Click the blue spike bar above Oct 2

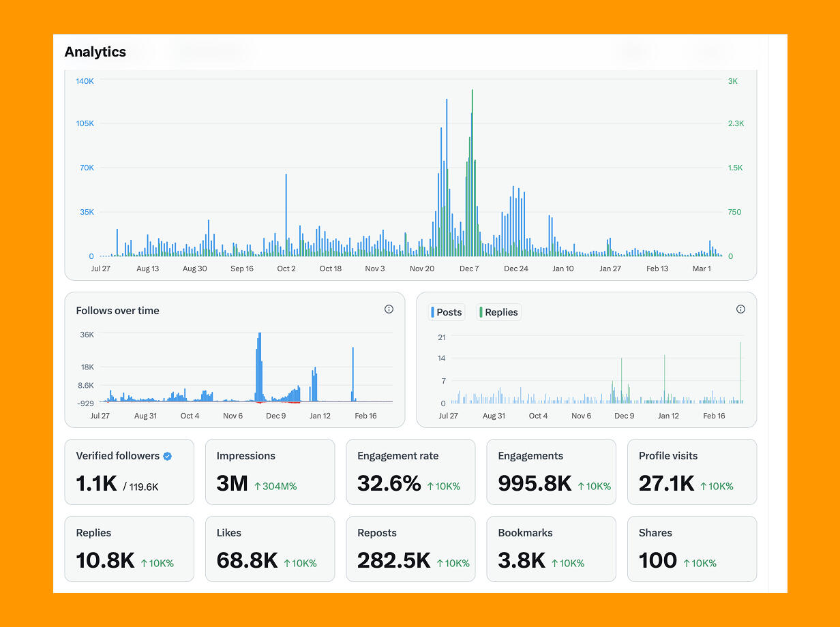(x=286, y=215)
